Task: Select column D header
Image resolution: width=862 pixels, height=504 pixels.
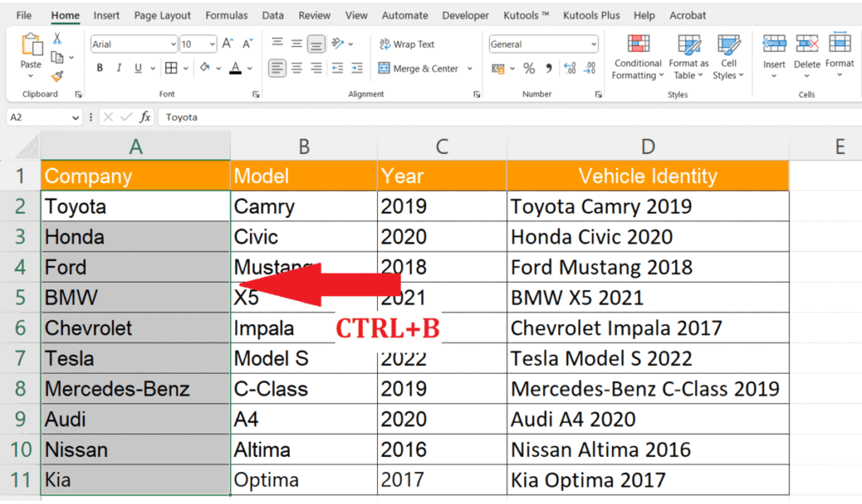Action: (647, 146)
